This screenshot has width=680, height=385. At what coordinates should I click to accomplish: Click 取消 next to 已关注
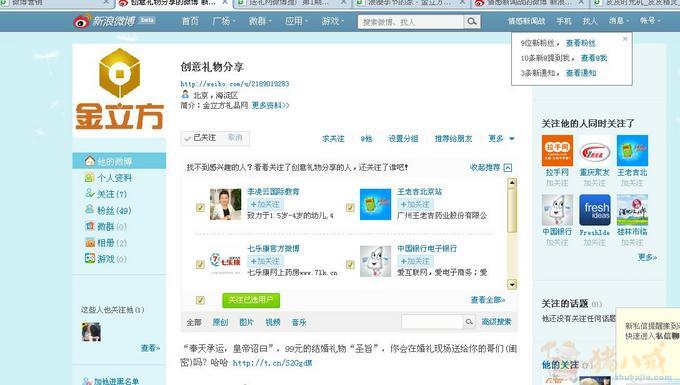click(x=235, y=137)
